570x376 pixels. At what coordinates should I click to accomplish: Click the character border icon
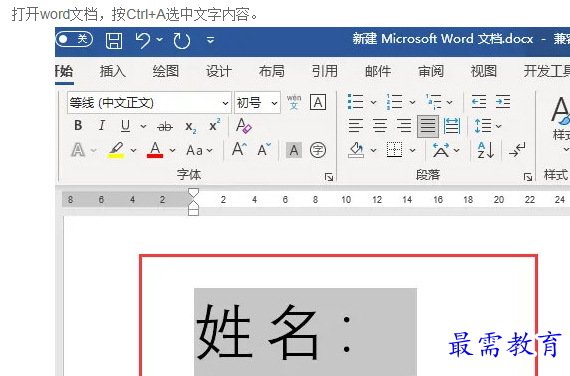tap(318, 102)
